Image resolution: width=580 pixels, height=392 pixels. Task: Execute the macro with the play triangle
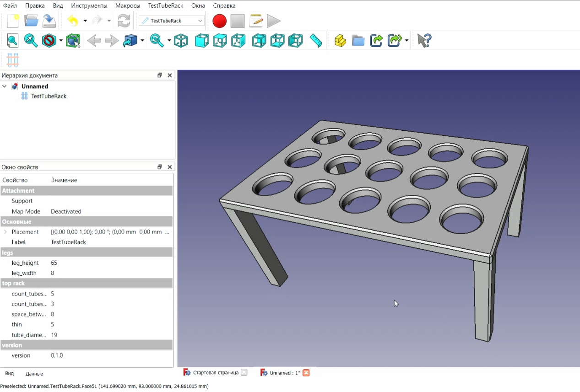[274, 21]
